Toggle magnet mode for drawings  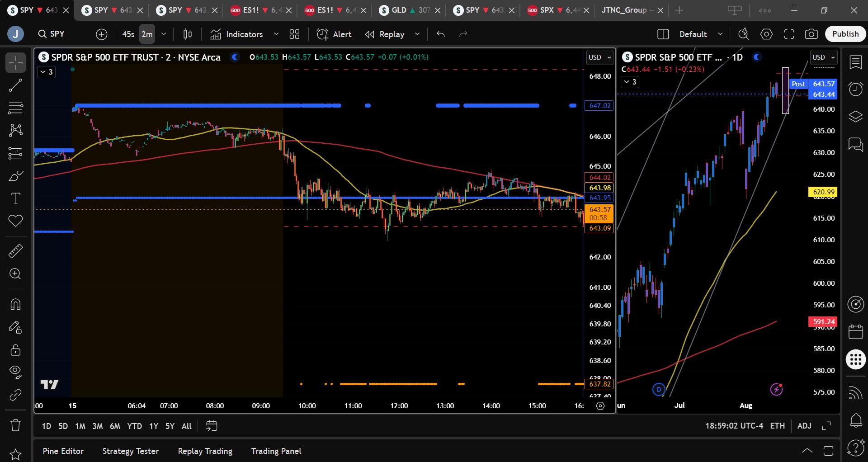pyautogui.click(x=15, y=304)
